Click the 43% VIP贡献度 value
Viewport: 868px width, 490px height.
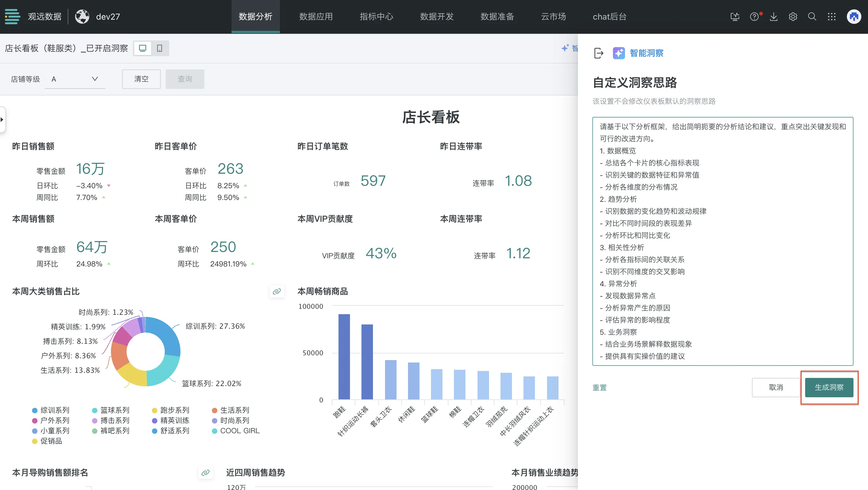(x=381, y=253)
